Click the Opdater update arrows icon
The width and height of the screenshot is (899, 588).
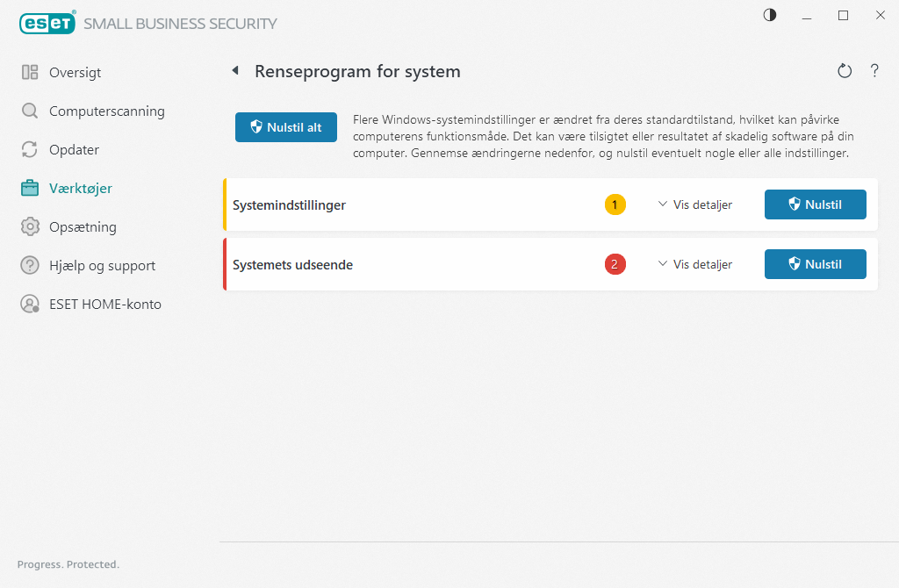[x=29, y=149]
